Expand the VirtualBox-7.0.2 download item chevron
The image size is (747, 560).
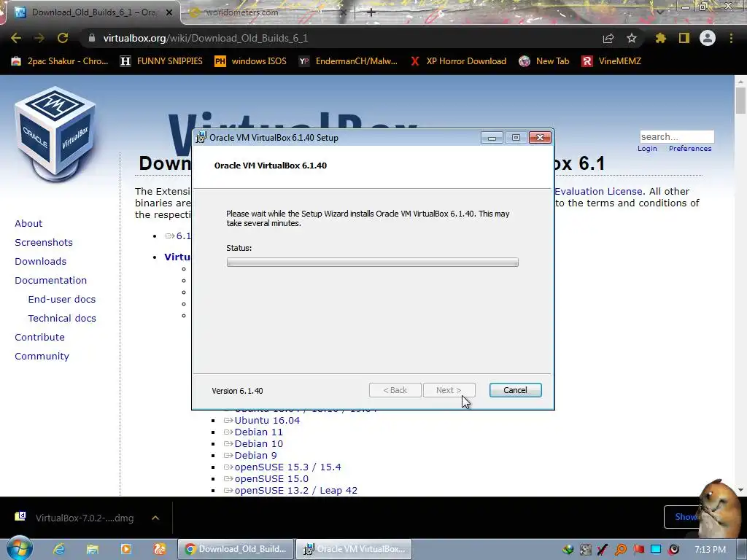(155, 518)
